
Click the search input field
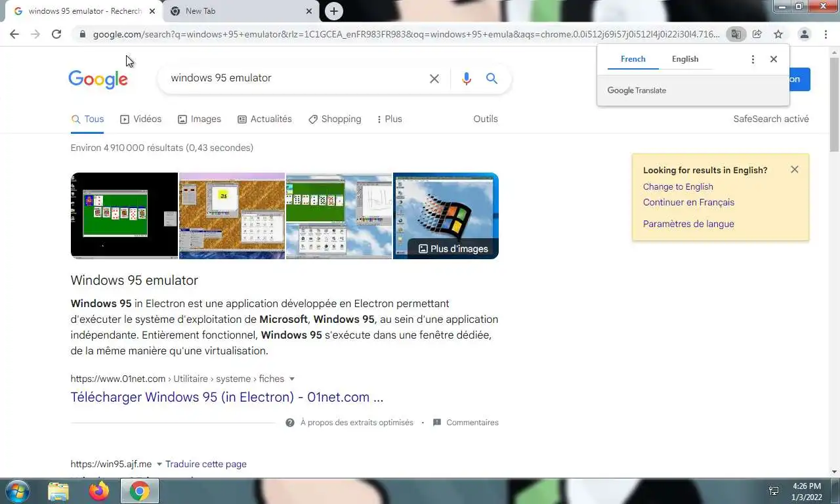click(x=295, y=78)
